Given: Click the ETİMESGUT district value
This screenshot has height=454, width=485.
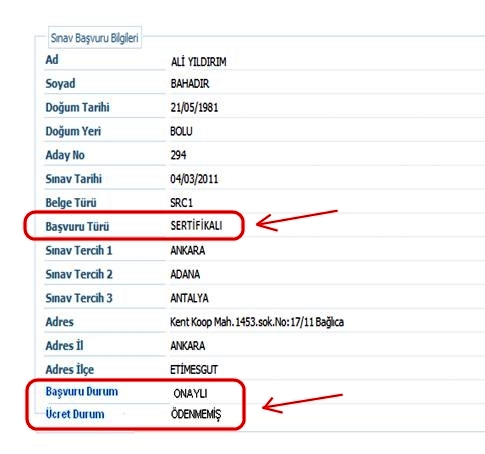Looking at the screenshot, I should 194,370.
